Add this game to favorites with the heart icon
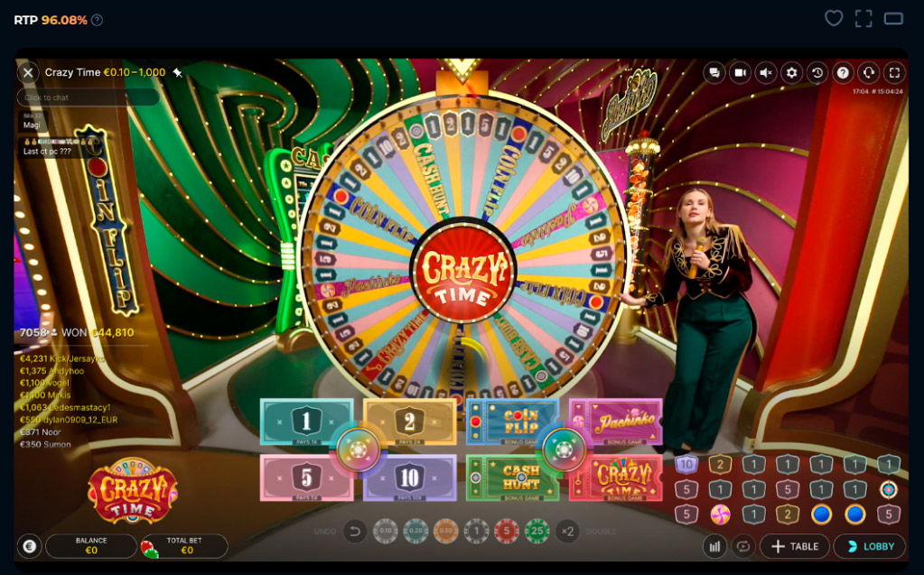 pos(834,18)
